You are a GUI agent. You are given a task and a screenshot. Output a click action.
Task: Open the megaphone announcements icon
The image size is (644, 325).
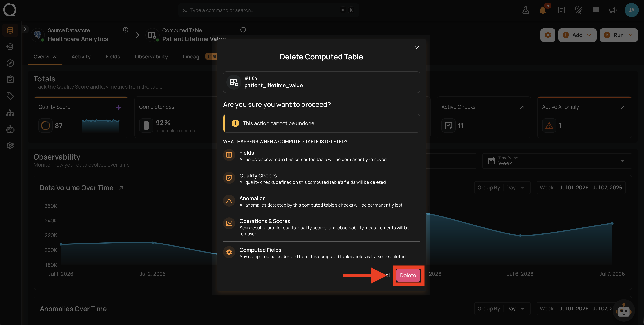pos(613,10)
